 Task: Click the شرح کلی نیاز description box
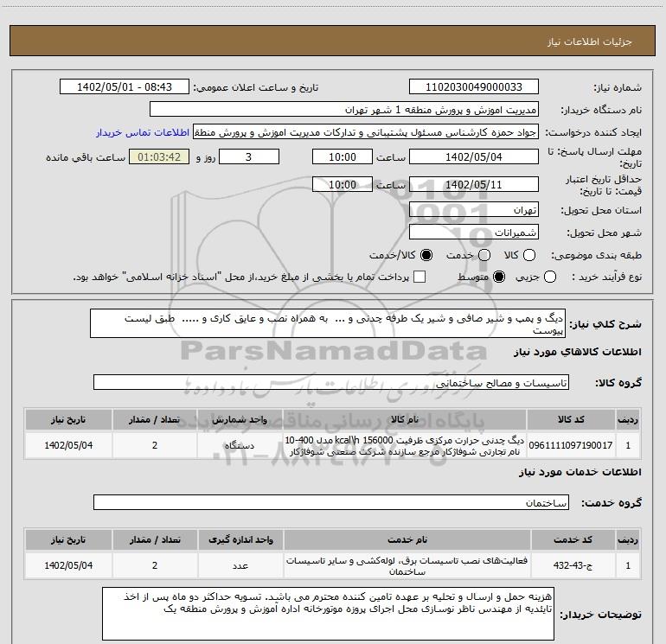coord(328,323)
